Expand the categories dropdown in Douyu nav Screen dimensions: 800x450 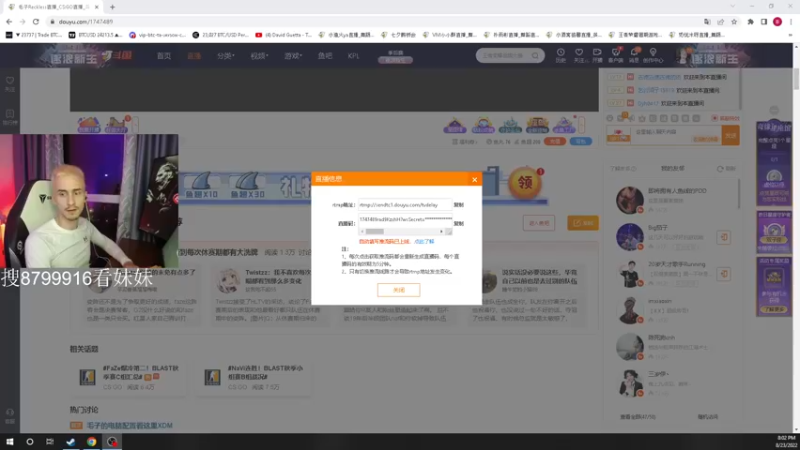(226, 56)
